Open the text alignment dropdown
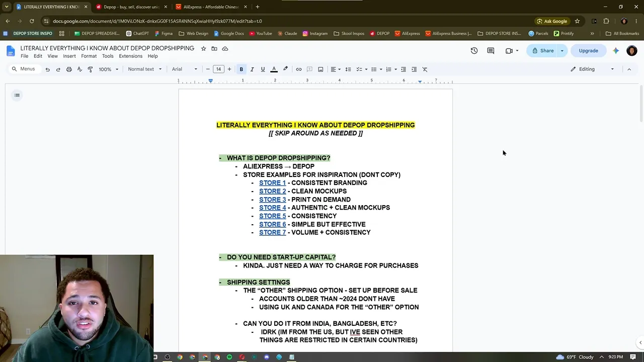Image resolution: width=644 pixels, height=362 pixels. (336, 69)
